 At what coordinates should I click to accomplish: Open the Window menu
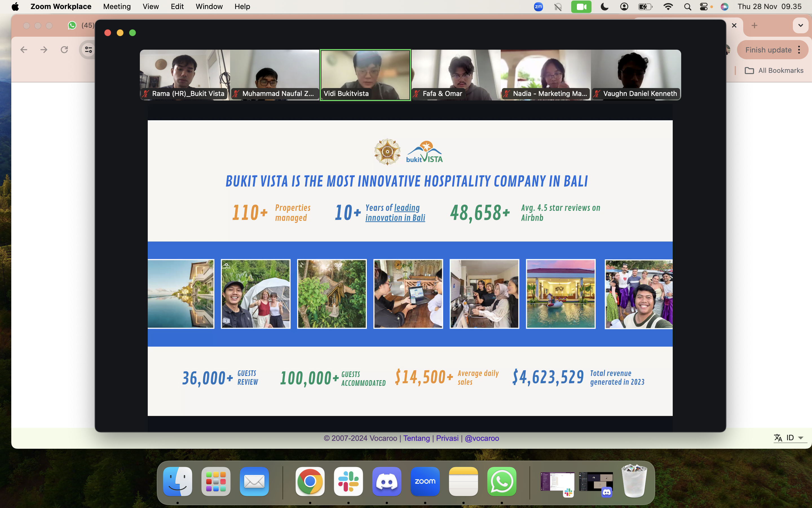209,7
